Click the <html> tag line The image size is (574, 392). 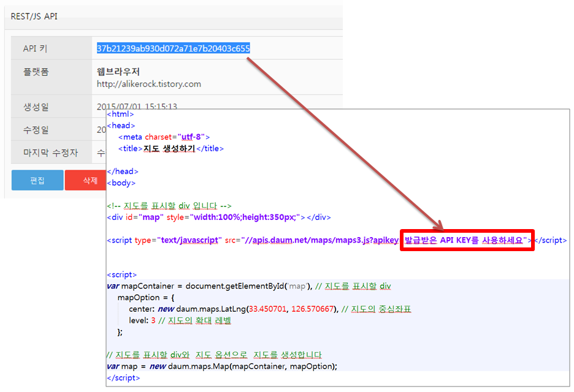pos(120,114)
